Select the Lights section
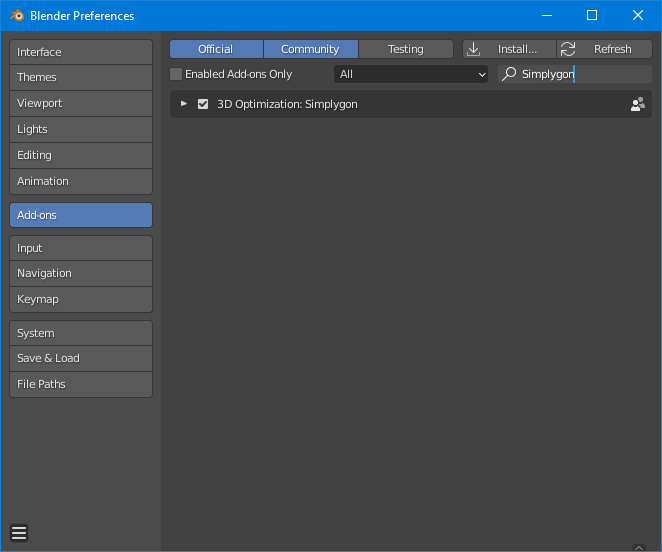The width and height of the screenshot is (662, 552). click(x=81, y=129)
